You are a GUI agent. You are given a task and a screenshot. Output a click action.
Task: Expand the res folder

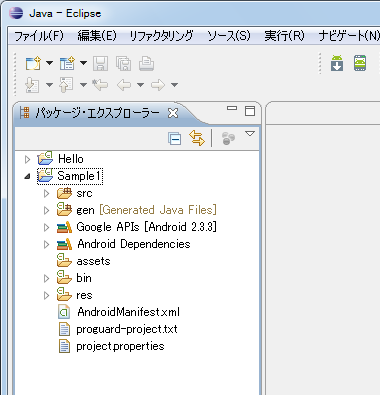click(x=47, y=295)
